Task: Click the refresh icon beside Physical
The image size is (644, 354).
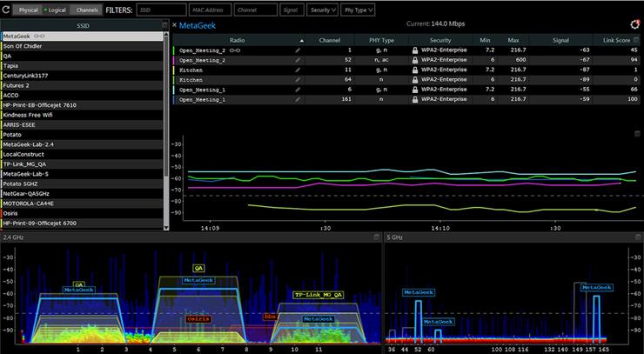Action: [x=7, y=10]
